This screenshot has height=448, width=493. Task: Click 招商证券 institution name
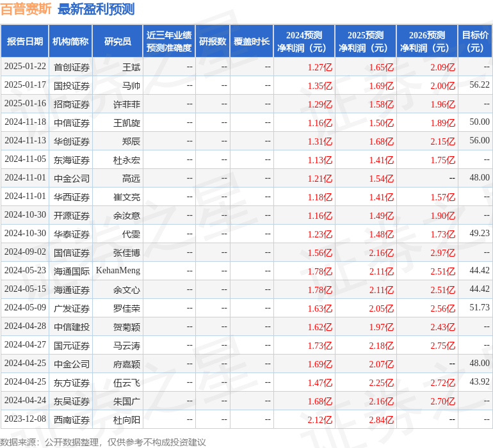tap(72, 104)
